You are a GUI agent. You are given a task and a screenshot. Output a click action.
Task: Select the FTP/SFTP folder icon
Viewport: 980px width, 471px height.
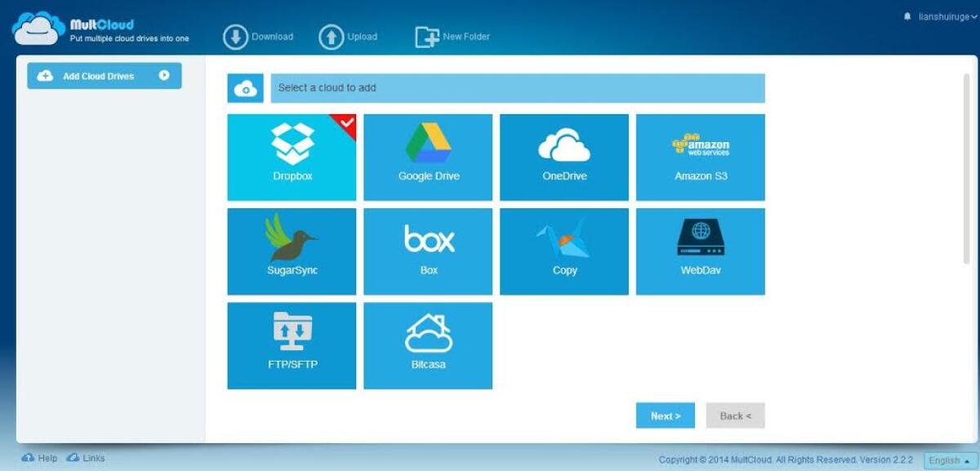[x=291, y=344]
